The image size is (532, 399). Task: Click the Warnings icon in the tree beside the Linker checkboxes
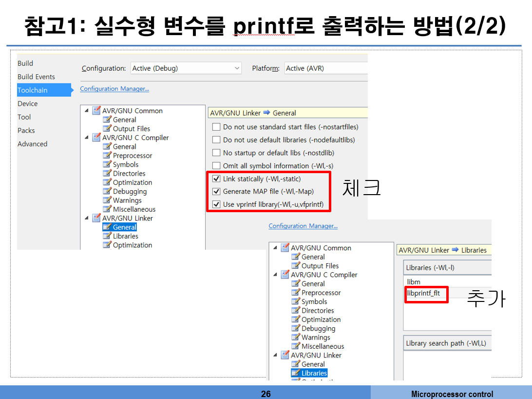click(x=107, y=200)
